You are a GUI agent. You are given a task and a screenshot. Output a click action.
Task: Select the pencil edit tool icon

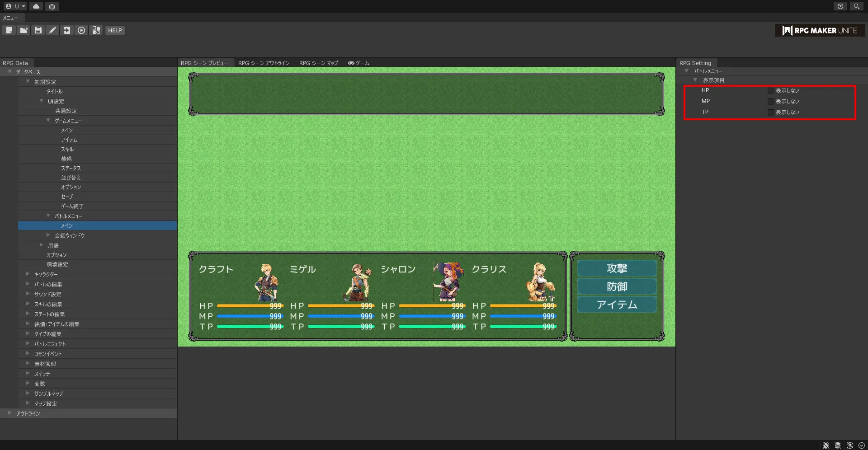point(52,30)
